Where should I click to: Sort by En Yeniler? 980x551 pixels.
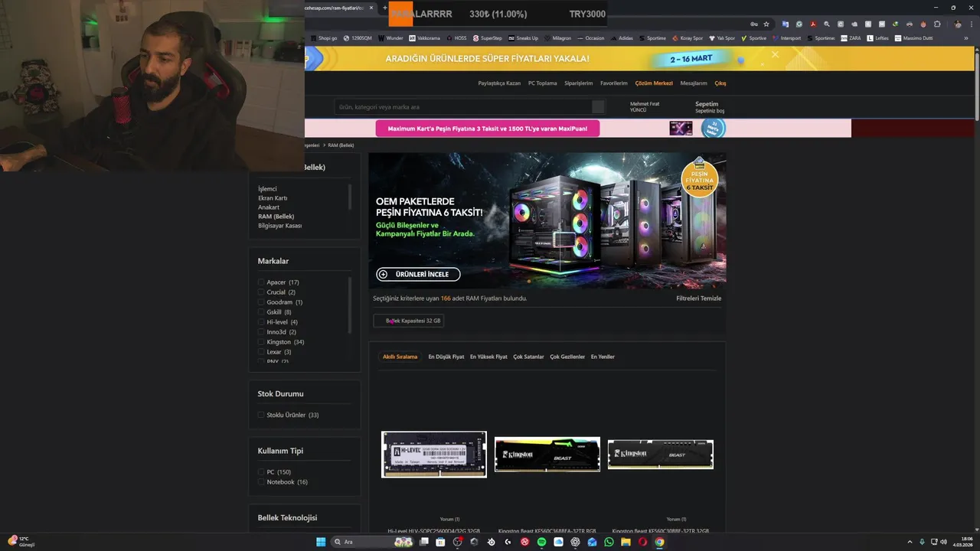click(x=603, y=357)
